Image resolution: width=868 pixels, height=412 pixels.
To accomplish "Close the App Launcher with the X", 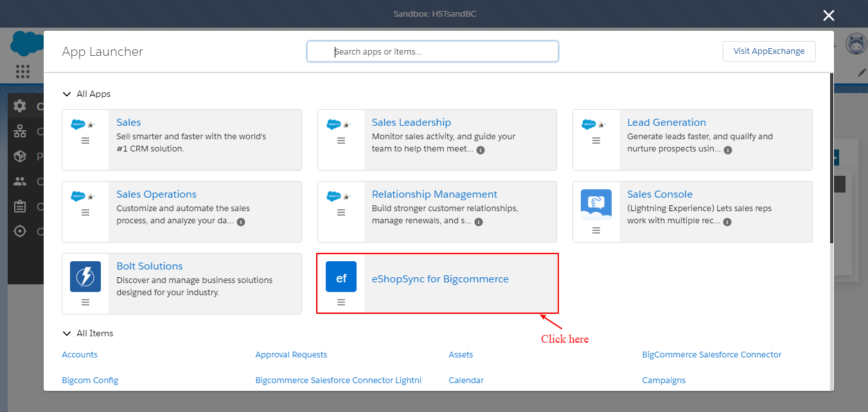I will tap(829, 15).
